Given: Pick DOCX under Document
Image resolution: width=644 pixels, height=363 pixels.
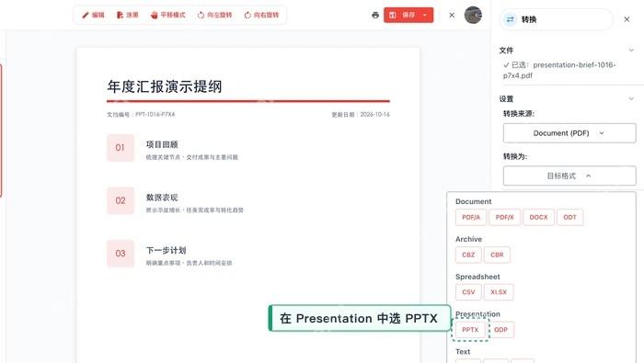Looking at the screenshot, I should (538, 218).
